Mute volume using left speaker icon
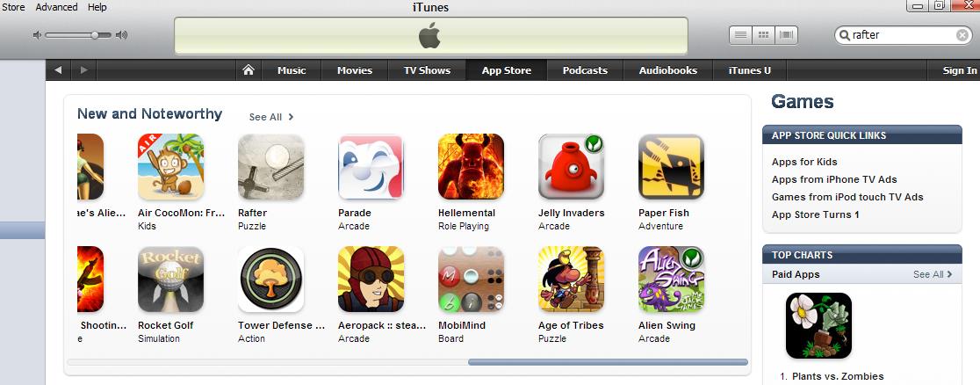The height and width of the screenshot is (385, 980). (37, 35)
